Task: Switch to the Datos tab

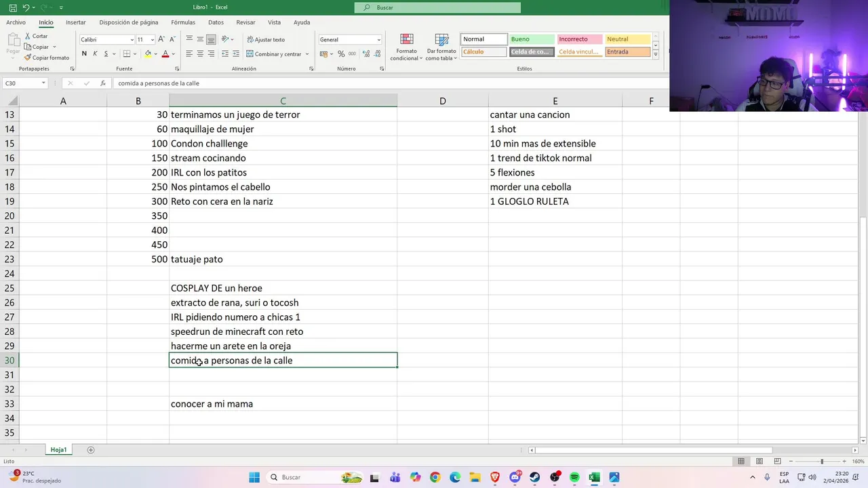Action: tap(216, 22)
